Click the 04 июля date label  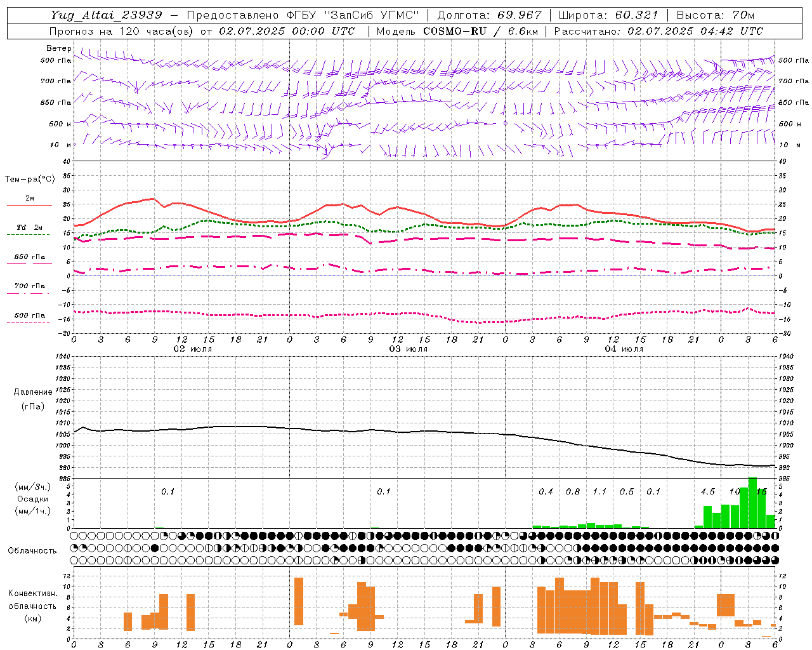click(x=624, y=348)
